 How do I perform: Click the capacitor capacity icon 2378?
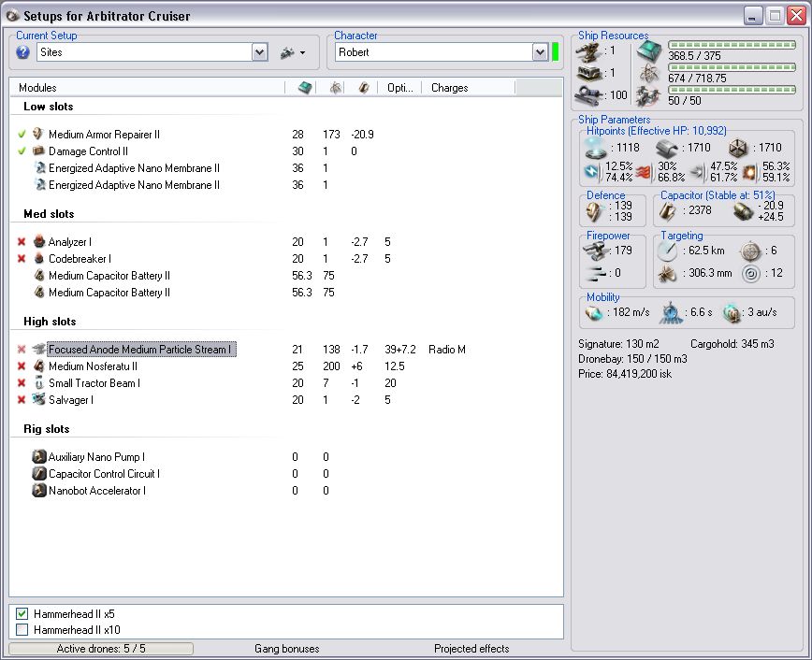pyautogui.click(x=667, y=211)
